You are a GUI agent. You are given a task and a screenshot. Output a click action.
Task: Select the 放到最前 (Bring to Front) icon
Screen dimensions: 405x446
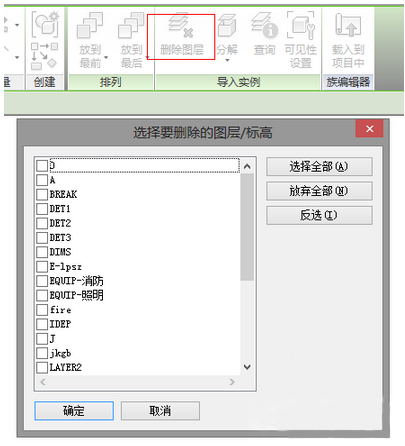(89, 25)
